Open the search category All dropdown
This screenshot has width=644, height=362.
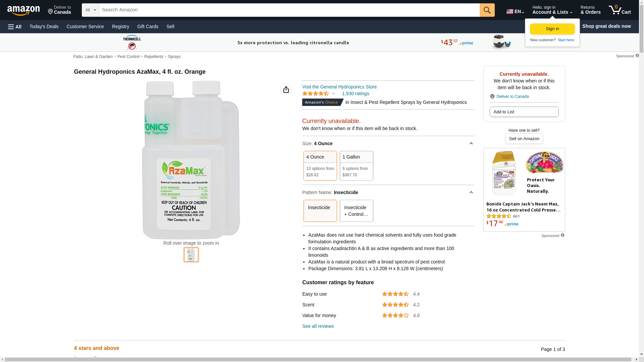[90, 10]
